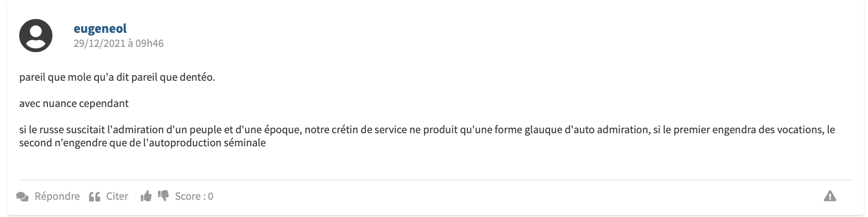Click the user avatar icon
This screenshot has height=217, width=868.
click(36, 35)
